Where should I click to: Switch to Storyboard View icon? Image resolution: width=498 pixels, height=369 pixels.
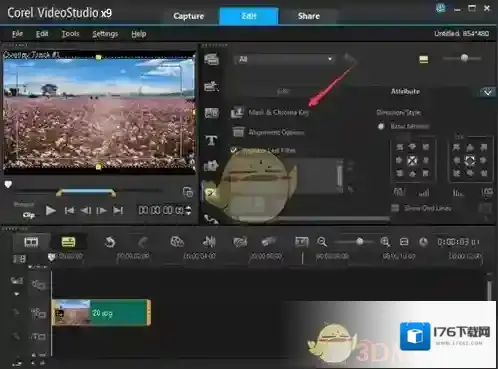tap(31, 242)
